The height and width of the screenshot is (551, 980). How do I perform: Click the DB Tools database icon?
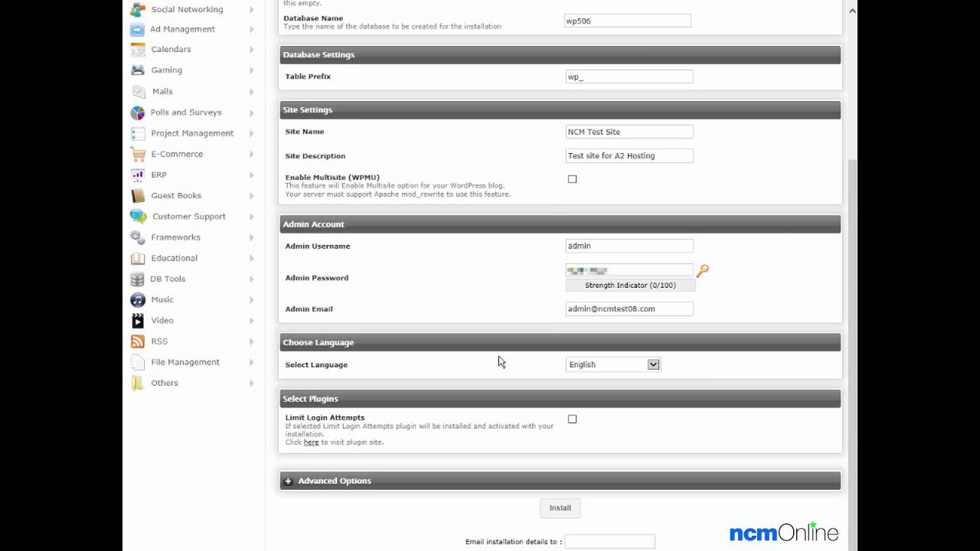click(x=138, y=279)
